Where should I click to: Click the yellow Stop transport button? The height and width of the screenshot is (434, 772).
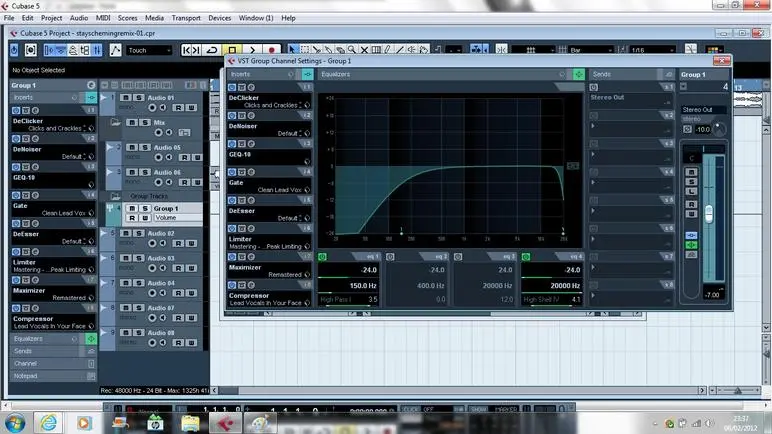232,50
